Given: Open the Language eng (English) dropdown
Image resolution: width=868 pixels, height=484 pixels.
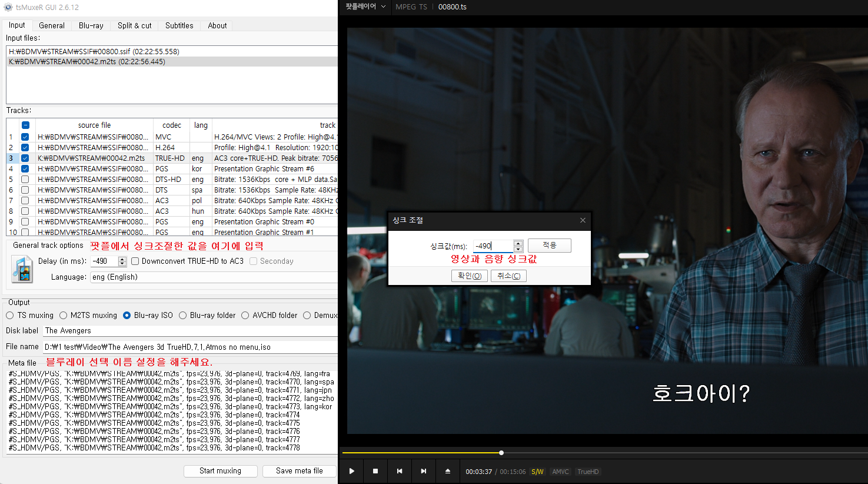Looking at the screenshot, I should pos(214,277).
